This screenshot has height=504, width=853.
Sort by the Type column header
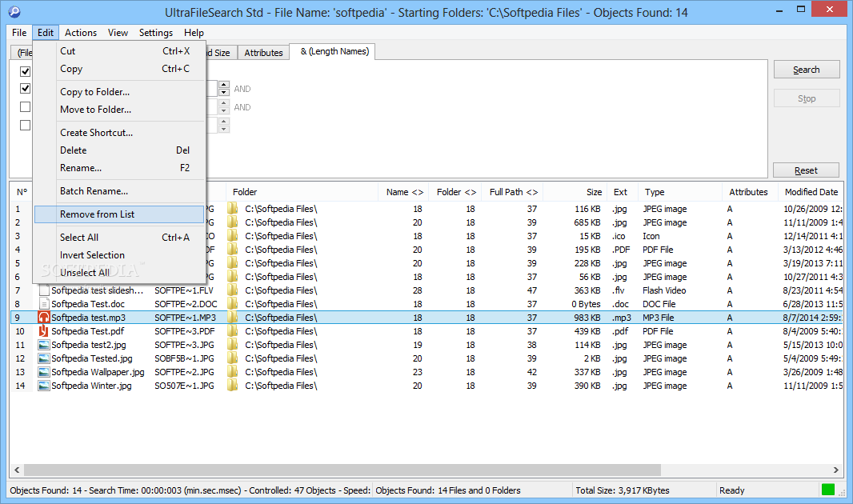679,192
